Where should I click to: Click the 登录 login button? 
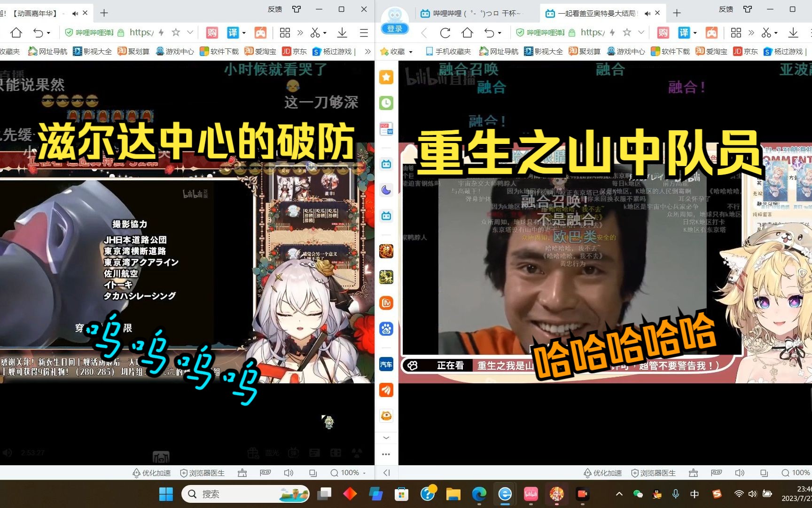(395, 29)
